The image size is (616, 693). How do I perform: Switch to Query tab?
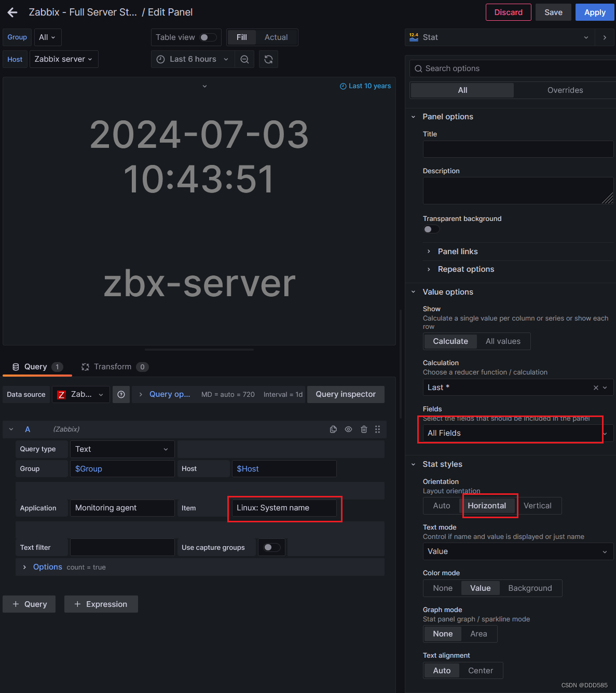(37, 367)
